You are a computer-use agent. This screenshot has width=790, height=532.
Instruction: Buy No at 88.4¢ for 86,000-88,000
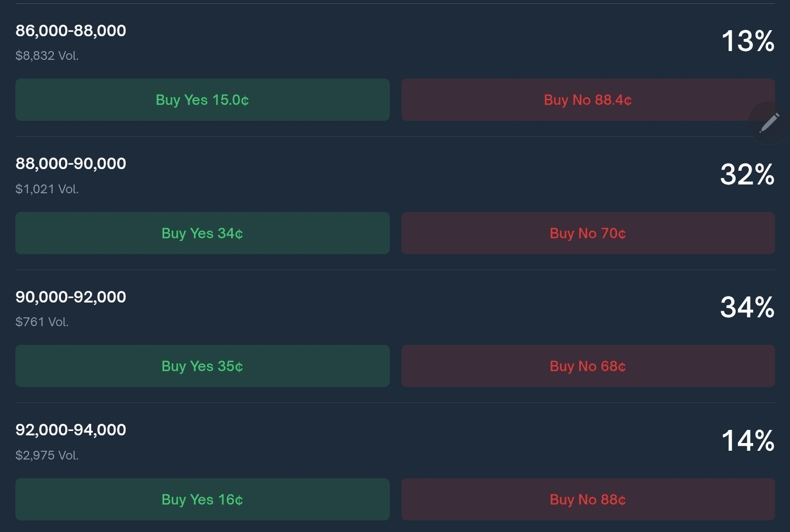click(x=587, y=100)
